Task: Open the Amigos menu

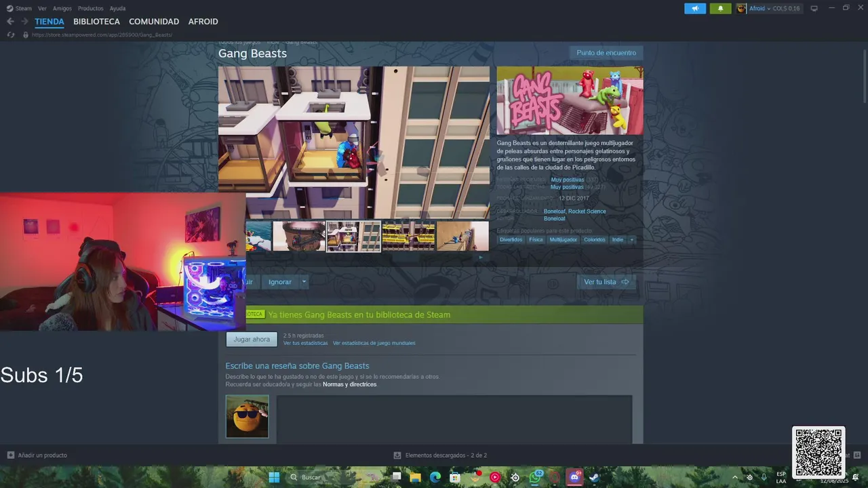Action: [x=62, y=8]
